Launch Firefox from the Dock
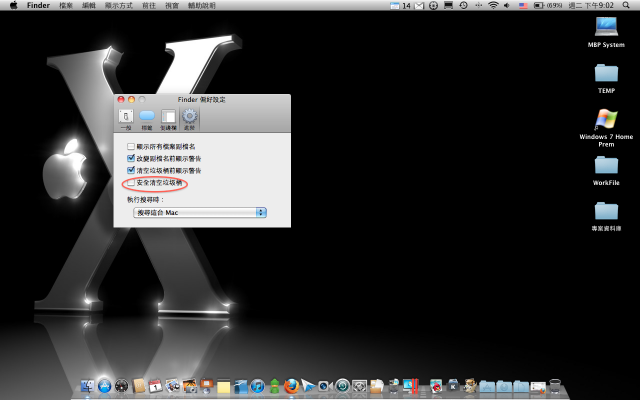640x400 pixels. pos(291,386)
